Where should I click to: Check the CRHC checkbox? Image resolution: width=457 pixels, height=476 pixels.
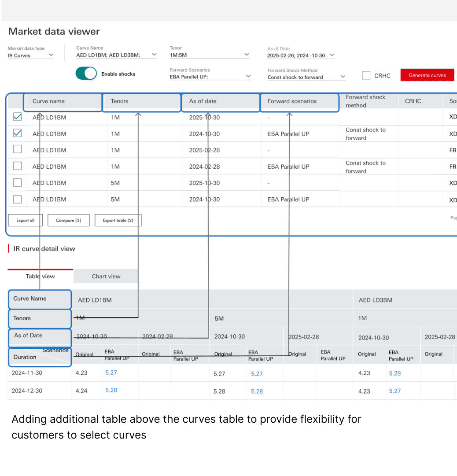coord(366,75)
